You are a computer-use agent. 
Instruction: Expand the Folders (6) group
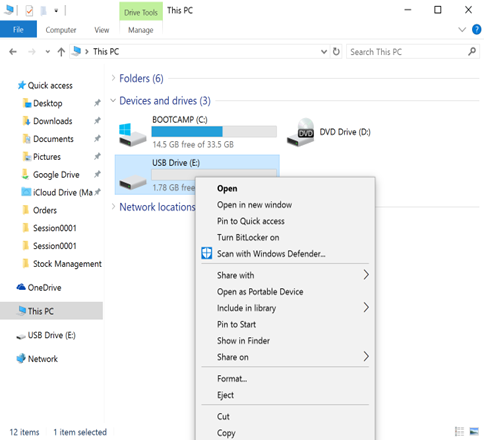coord(113,78)
